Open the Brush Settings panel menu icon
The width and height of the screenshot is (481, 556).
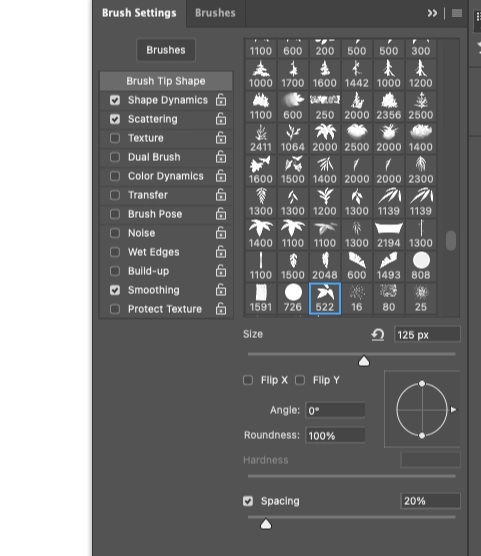point(457,13)
